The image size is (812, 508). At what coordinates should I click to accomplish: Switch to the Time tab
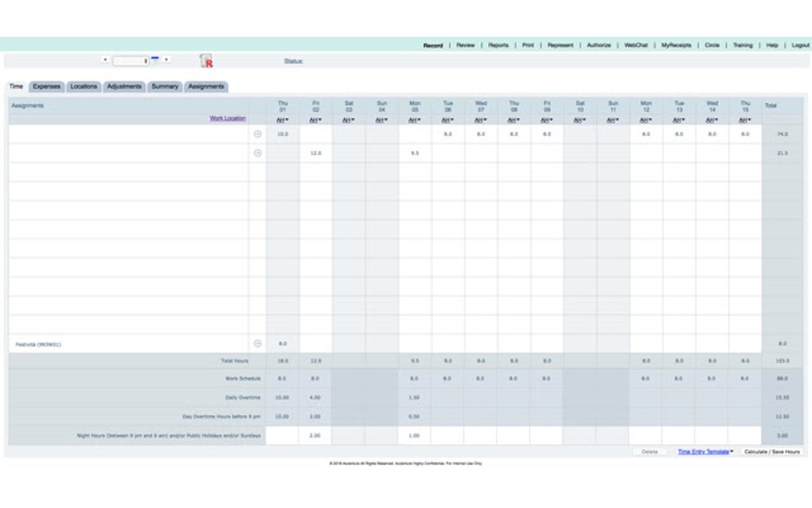16,87
